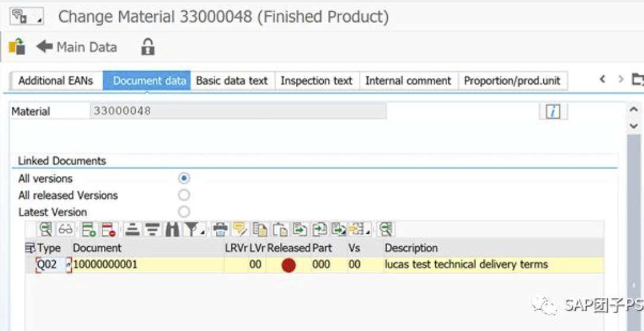Screen dimensions: 644x331
Task: Click the LRVr column header
Action: coord(236,248)
